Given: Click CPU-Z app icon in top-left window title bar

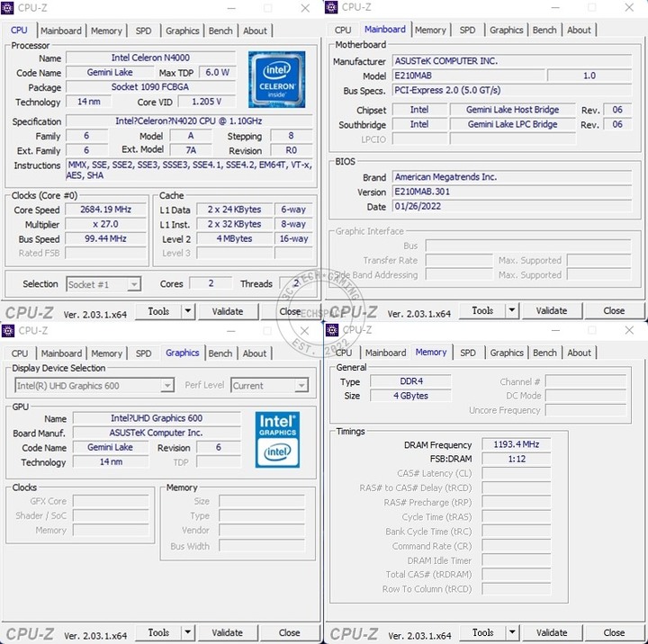Looking at the screenshot, I should pos(7,8).
